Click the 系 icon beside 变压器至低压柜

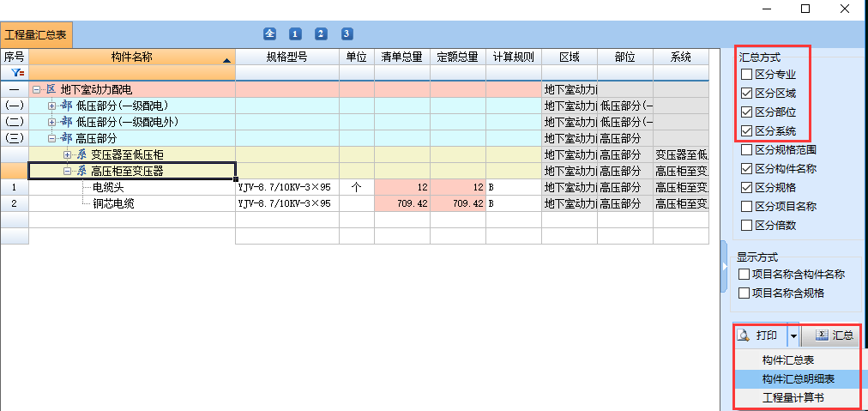(81, 154)
